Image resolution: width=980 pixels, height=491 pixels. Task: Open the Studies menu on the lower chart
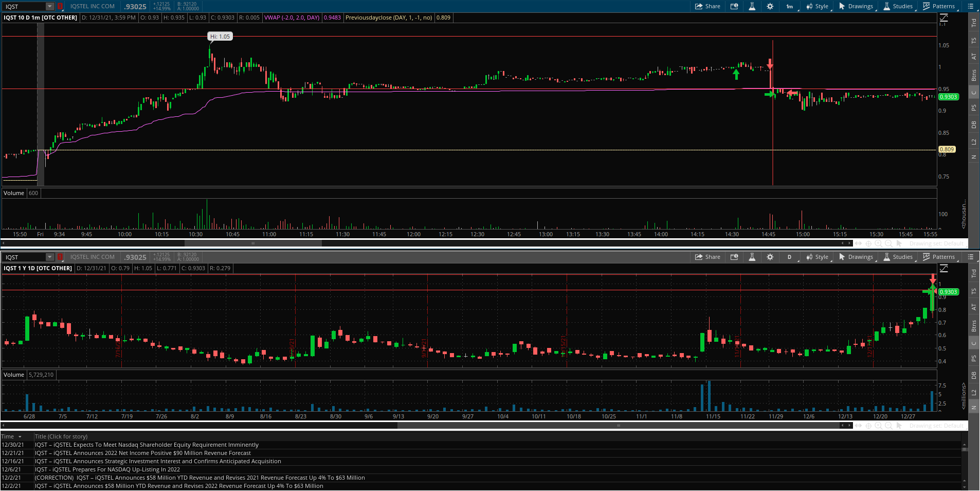898,257
